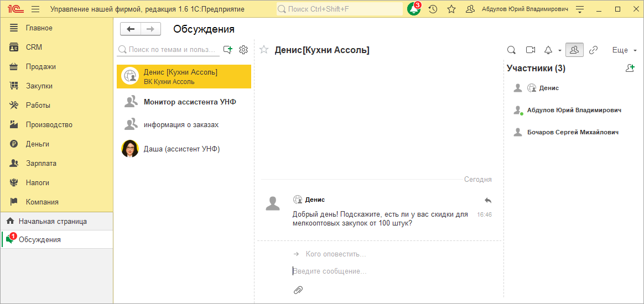Maximize the application window

point(617,9)
